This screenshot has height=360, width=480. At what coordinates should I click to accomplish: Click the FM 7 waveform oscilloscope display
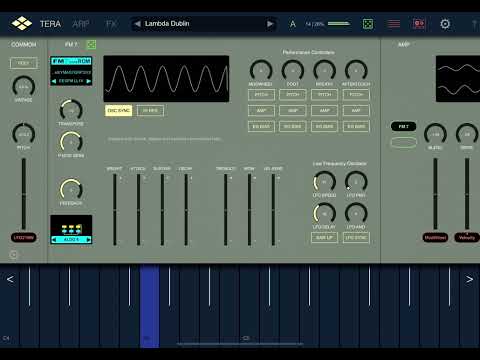(x=166, y=79)
